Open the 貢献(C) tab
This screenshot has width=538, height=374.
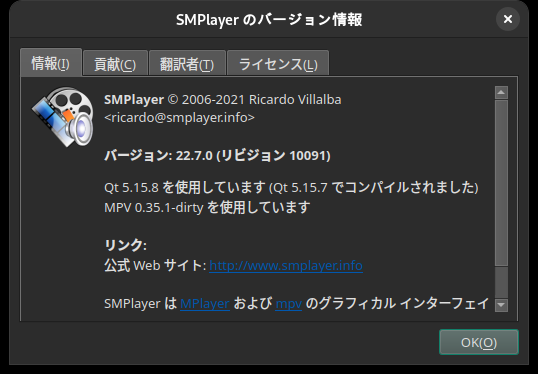click(x=115, y=64)
